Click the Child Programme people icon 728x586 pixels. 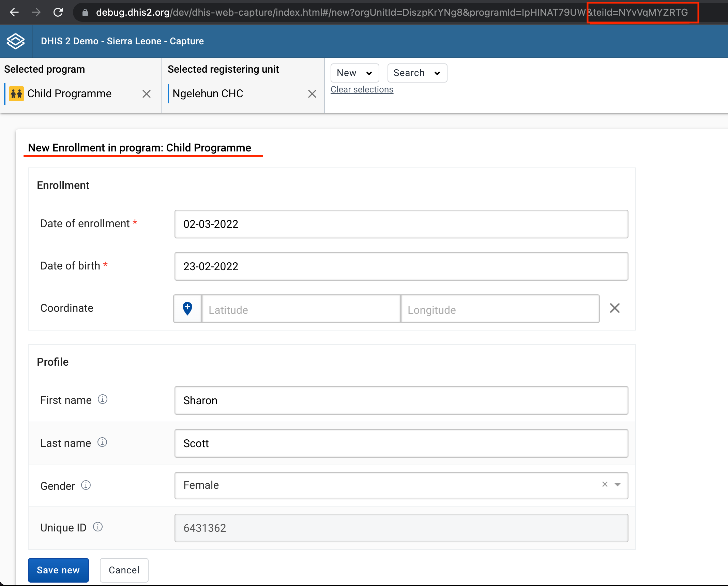click(x=16, y=93)
